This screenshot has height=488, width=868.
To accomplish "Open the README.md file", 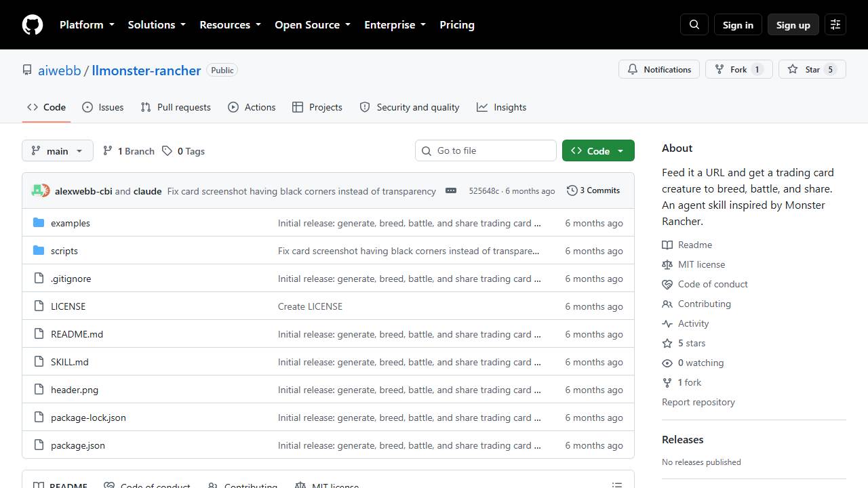I will click(77, 334).
